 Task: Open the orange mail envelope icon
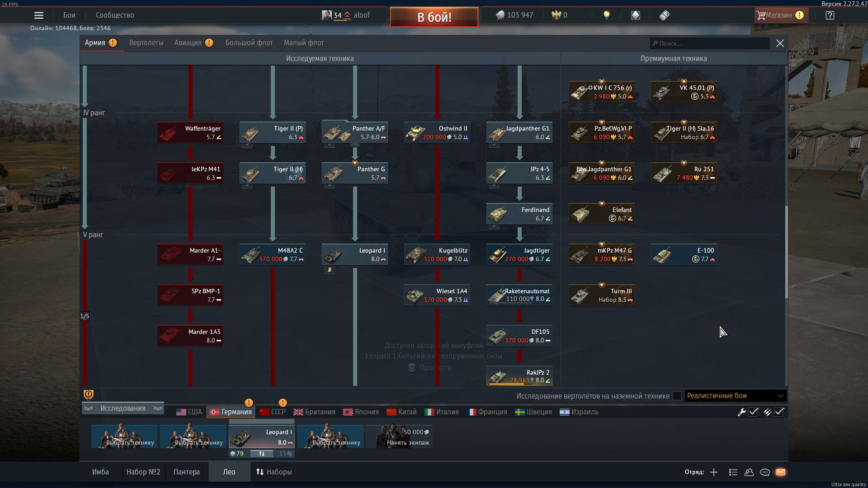click(x=781, y=472)
